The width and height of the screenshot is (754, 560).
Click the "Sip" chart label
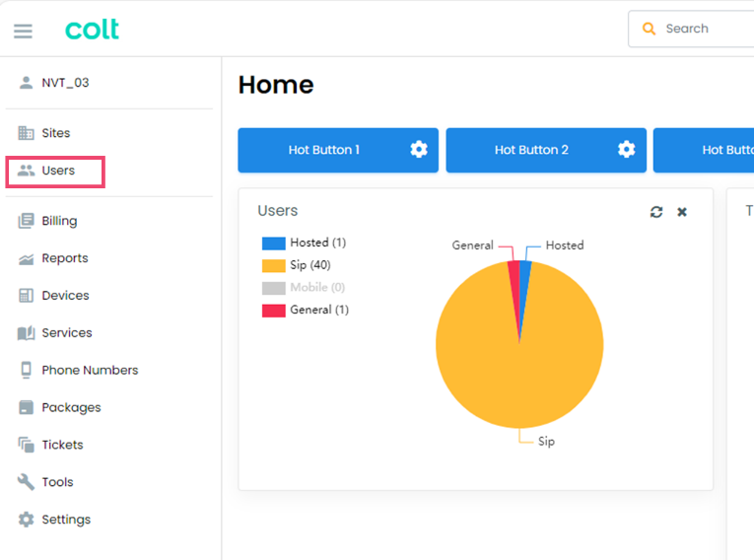(x=546, y=441)
